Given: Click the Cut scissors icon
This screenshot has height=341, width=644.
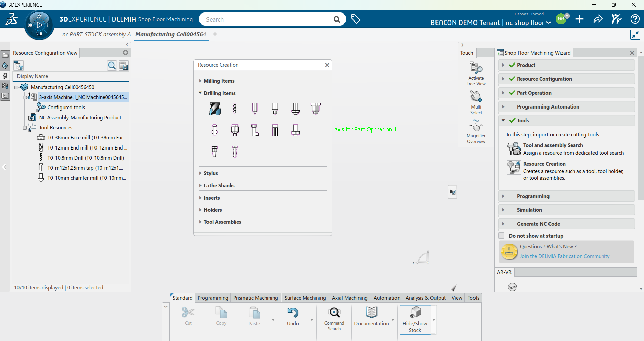Looking at the screenshot, I should 188,312.
